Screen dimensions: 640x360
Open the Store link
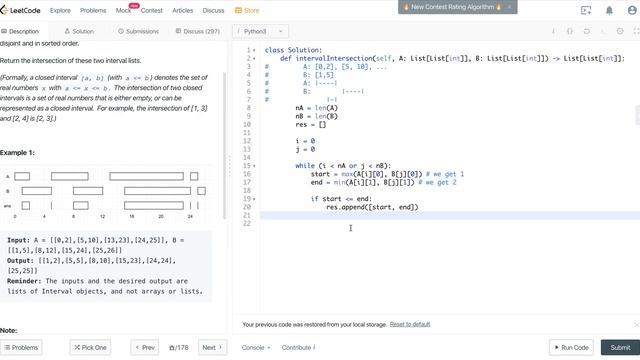coord(247,11)
